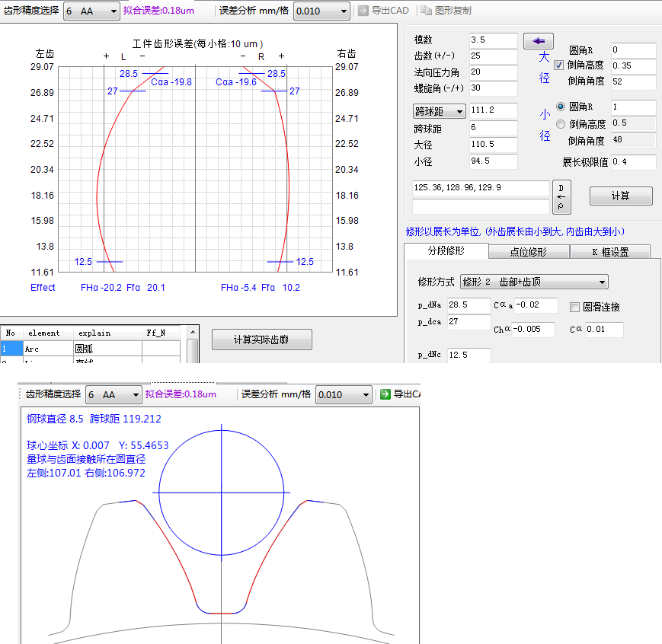The height and width of the screenshot is (644, 662).
Task: Click the 图形复制 graphic copy icon
Action: click(425, 9)
